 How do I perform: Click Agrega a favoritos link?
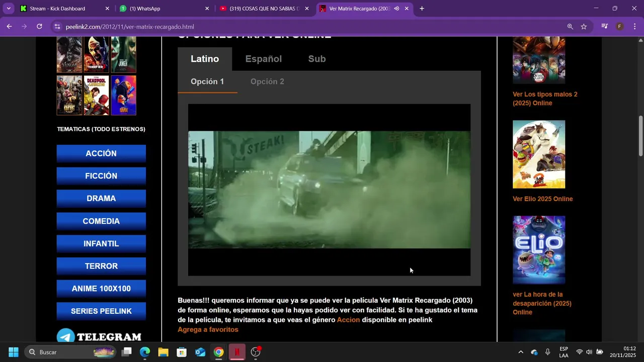tap(208, 329)
